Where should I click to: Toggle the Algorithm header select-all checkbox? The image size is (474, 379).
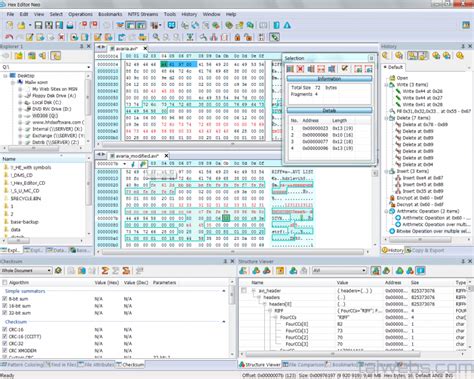[x=5, y=282]
